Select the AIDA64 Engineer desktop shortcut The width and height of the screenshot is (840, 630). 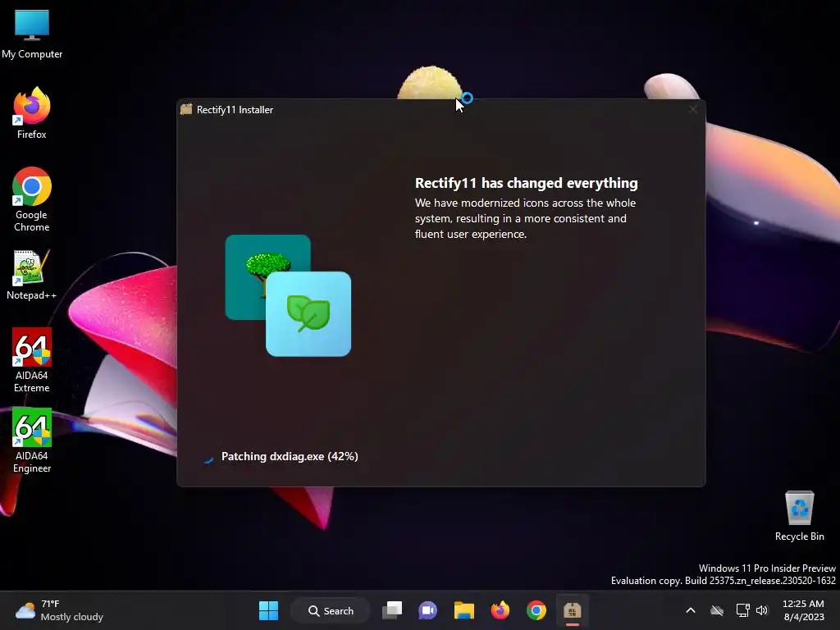click(32, 441)
